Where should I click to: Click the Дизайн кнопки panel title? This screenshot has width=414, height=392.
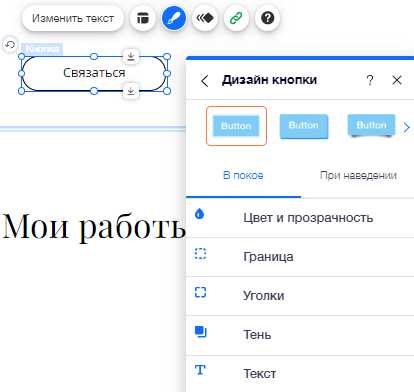click(x=269, y=80)
